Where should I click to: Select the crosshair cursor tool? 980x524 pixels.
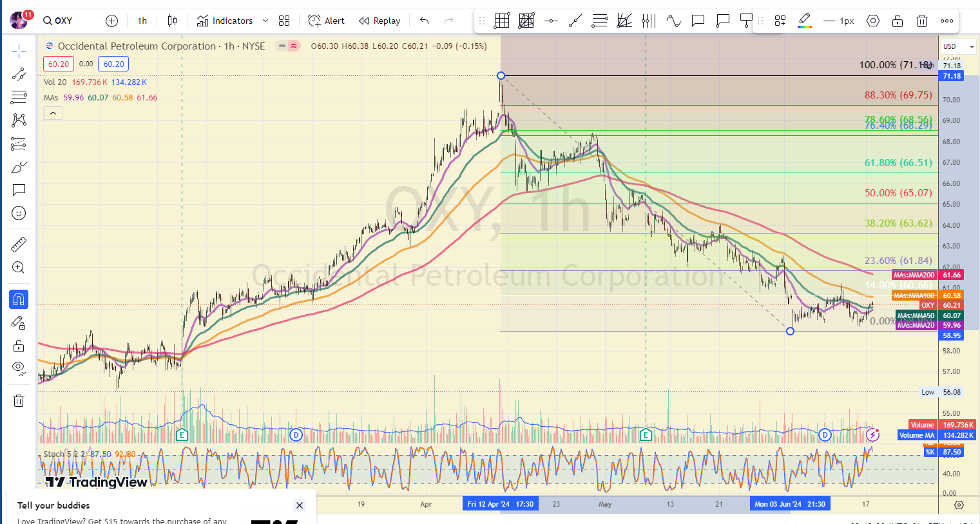click(x=19, y=51)
